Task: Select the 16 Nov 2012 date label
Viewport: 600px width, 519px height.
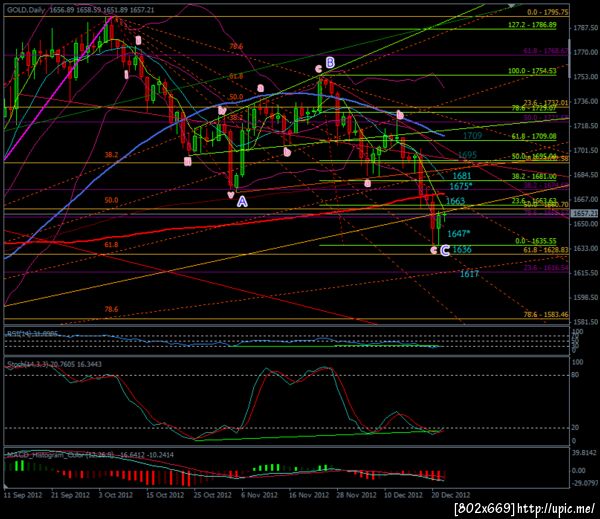Action: click(x=309, y=495)
